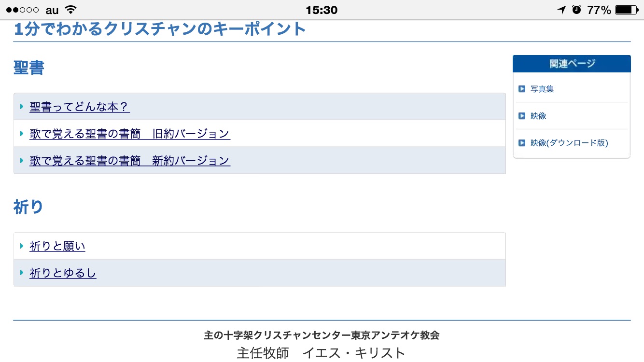Open 写真集 in the related pages sidebar
Screen dimensions: 644x362
coord(542,89)
